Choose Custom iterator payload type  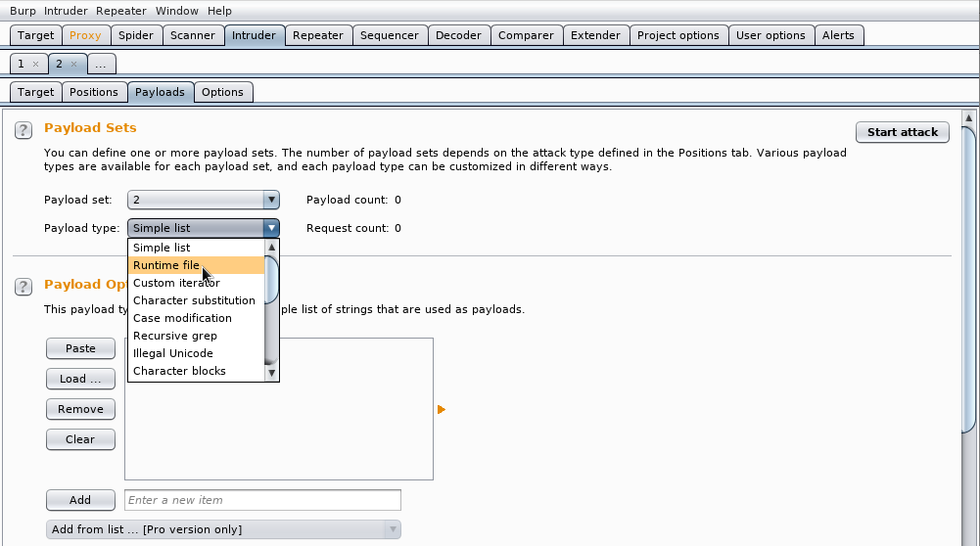click(196, 283)
